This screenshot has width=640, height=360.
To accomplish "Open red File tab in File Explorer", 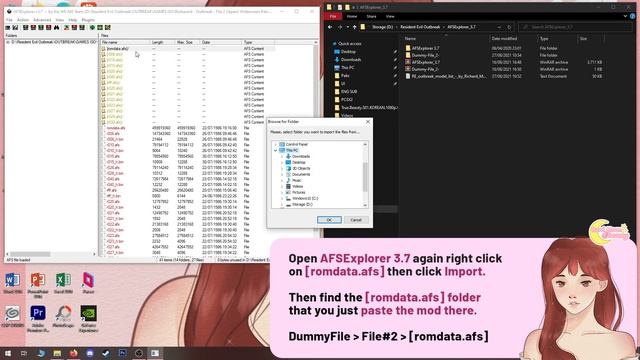I will [333, 16].
